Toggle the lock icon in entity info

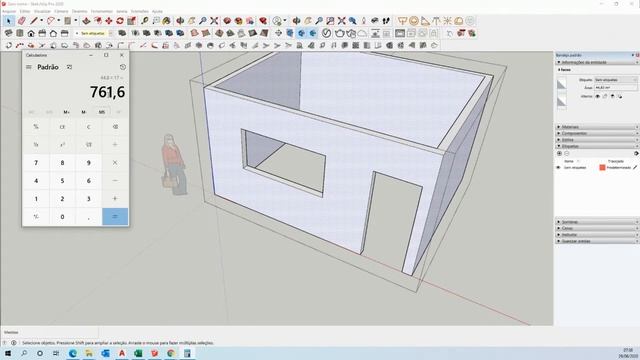tap(605, 96)
